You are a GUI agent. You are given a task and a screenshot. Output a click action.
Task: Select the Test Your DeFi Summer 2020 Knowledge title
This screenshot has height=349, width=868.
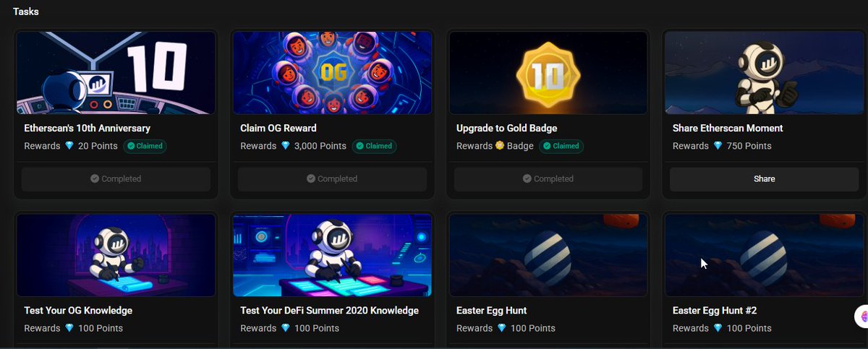[x=329, y=311]
